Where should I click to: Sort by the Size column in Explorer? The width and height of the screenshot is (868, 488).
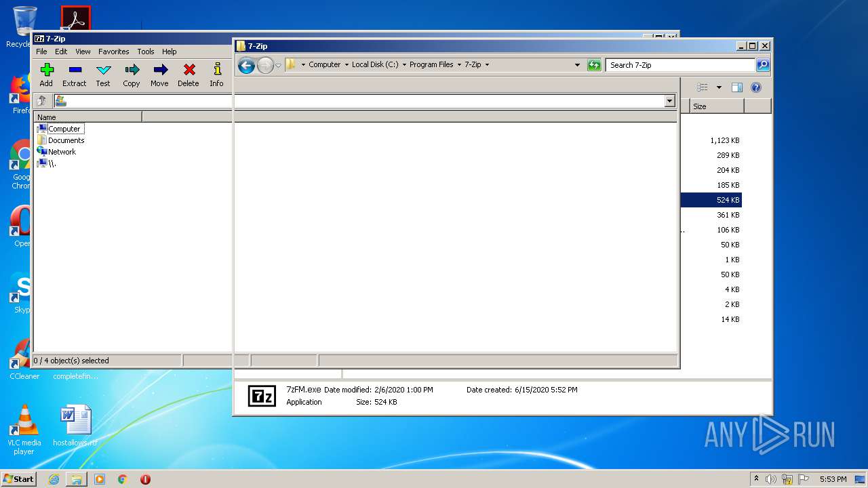717,106
